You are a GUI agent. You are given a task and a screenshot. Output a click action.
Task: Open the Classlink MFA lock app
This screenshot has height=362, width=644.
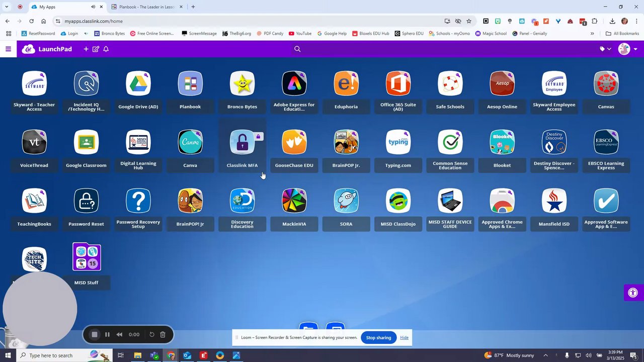point(242,142)
